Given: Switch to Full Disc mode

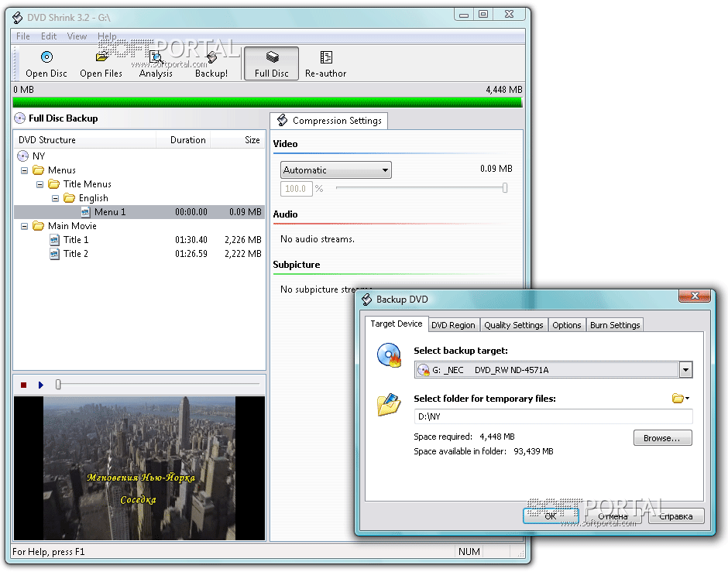Looking at the screenshot, I should (272, 64).
